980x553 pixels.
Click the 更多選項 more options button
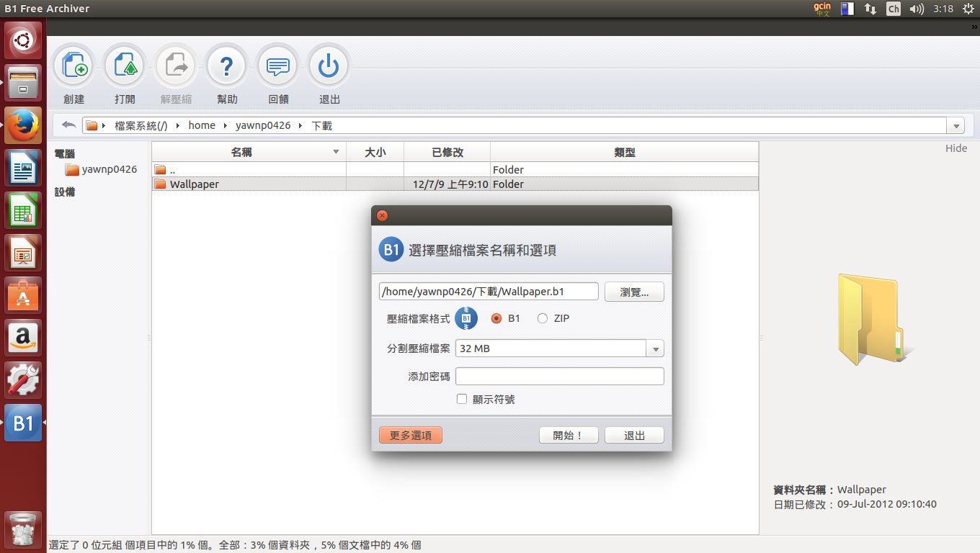[x=410, y=436]
